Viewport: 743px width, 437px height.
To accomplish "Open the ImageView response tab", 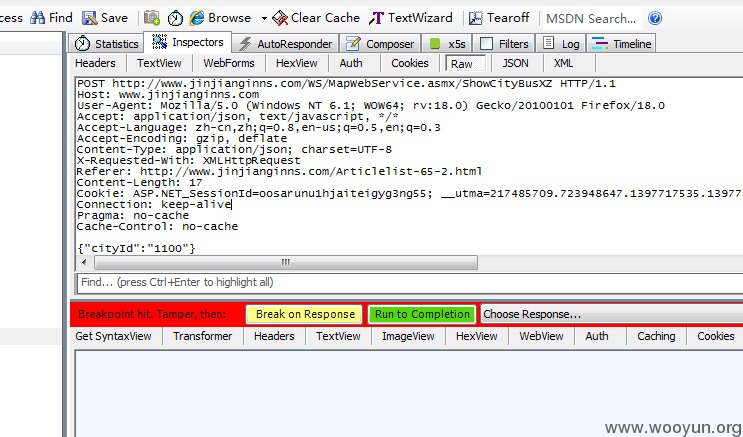I will 408,336.
